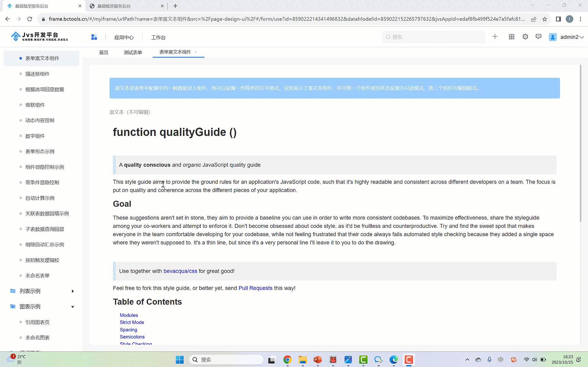Click the 列表示例 folder icon

coord(13,291)
